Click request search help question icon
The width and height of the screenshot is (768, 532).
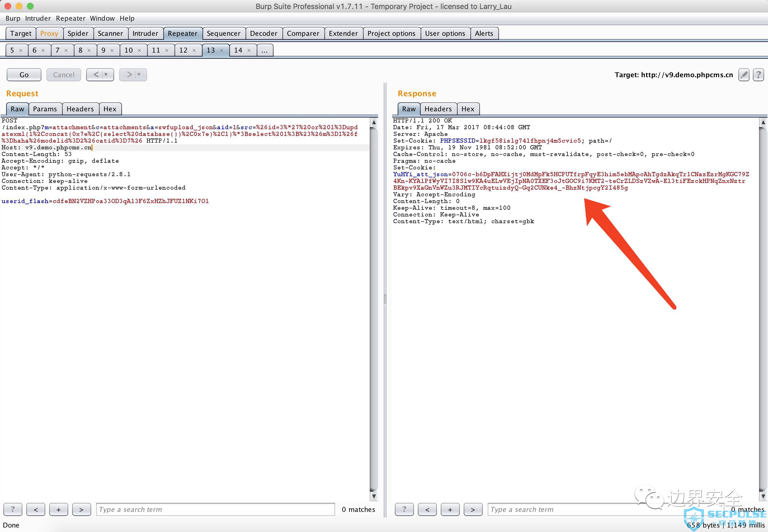click(13, 509)
